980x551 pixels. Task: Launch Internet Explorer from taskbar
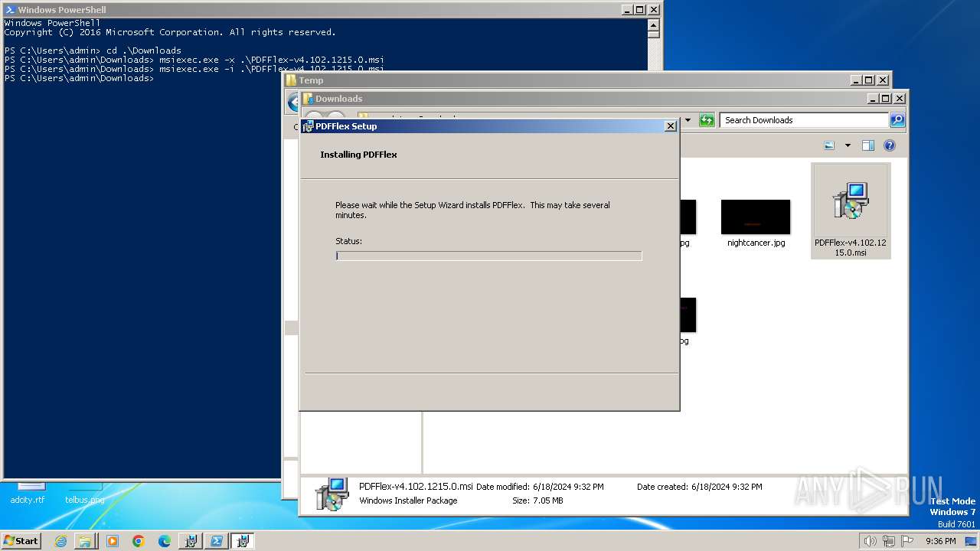click(60, 541)
